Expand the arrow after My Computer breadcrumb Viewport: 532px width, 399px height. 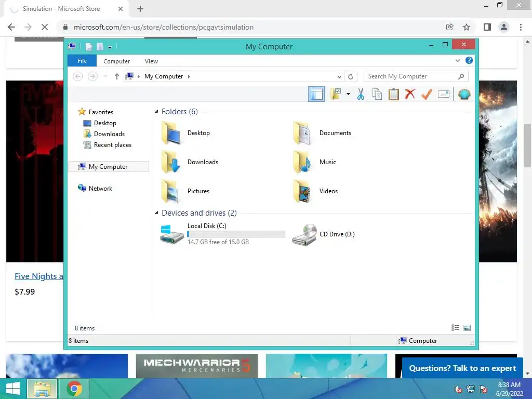click(x=189, y=76)
